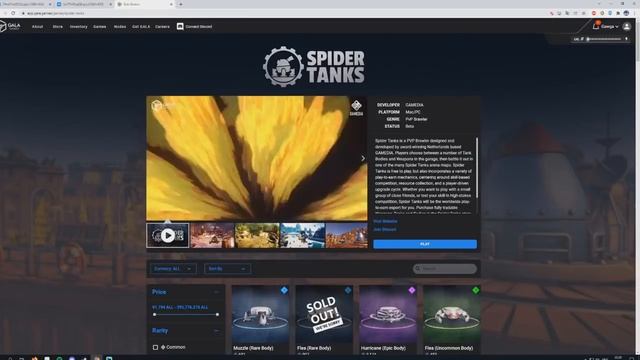Select the second gallery thumbnail

click(x=212, y=236)
